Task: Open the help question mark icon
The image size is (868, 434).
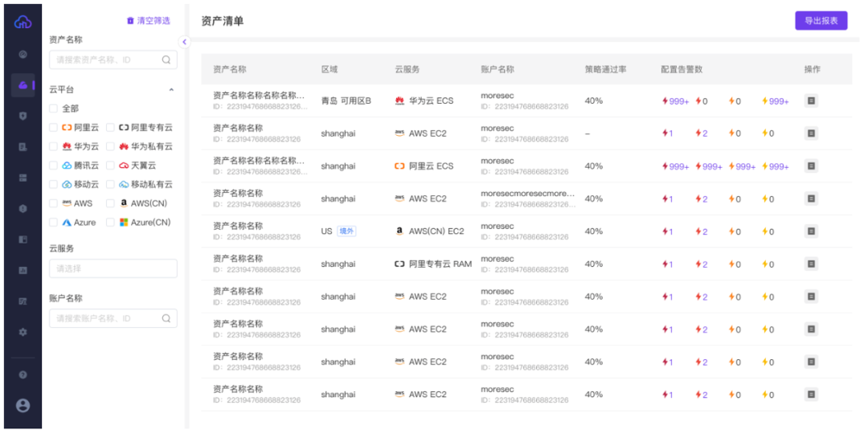Action: [x=23, y=375]
